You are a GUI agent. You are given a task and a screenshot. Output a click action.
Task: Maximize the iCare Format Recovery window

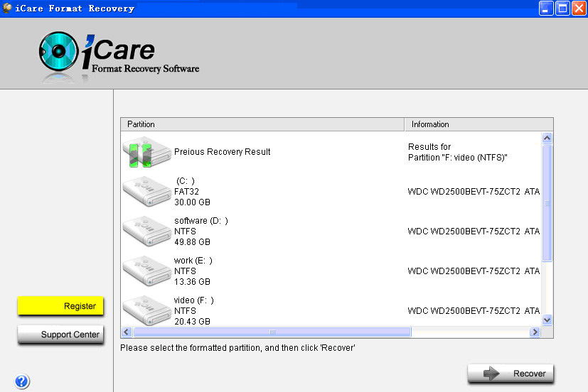[562, 8]
